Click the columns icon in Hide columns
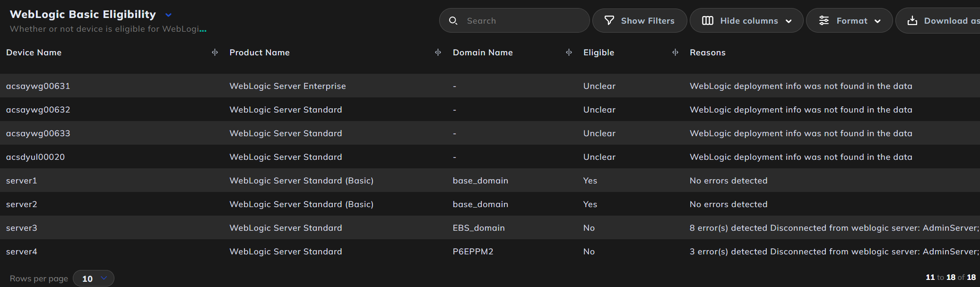980x287 pixels. click(x=707, y=21)
